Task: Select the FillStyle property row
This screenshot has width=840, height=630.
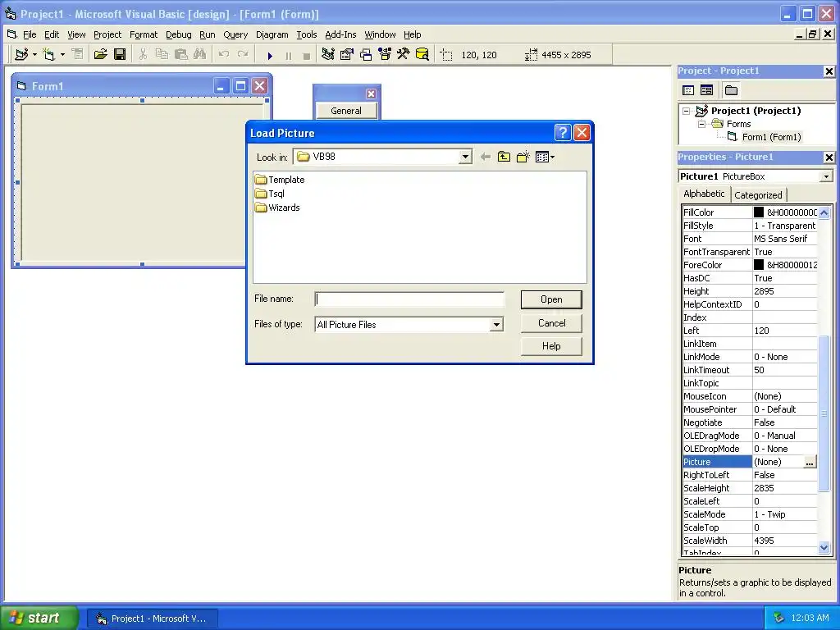Action: [x=750, y=226]
